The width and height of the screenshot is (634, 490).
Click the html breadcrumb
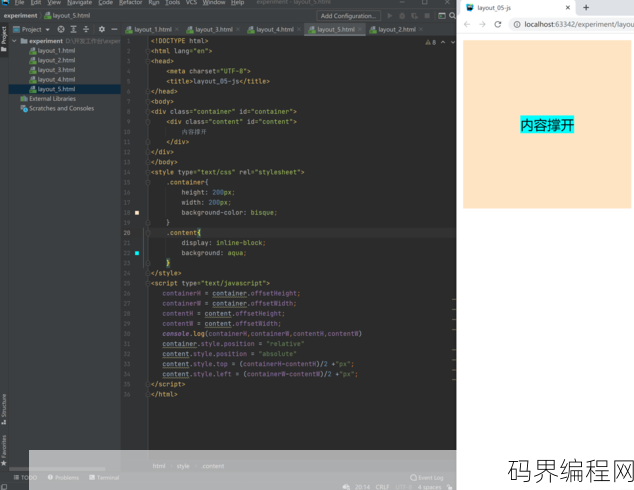pyautogui.click(x=159, y=466)
